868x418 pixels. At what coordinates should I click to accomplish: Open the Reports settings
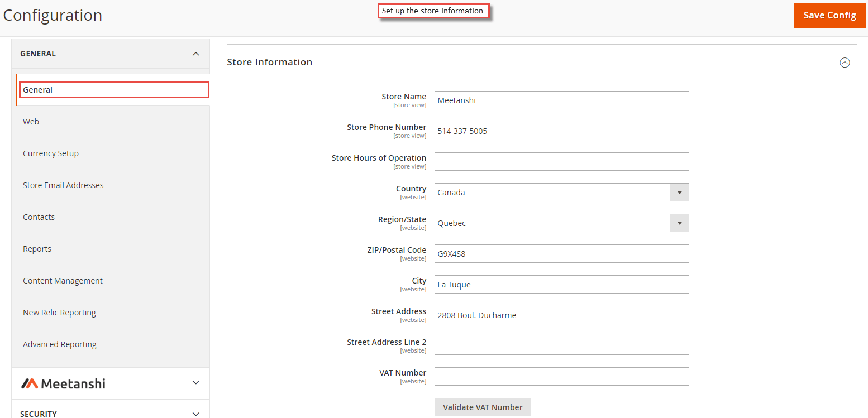point(37,248)
